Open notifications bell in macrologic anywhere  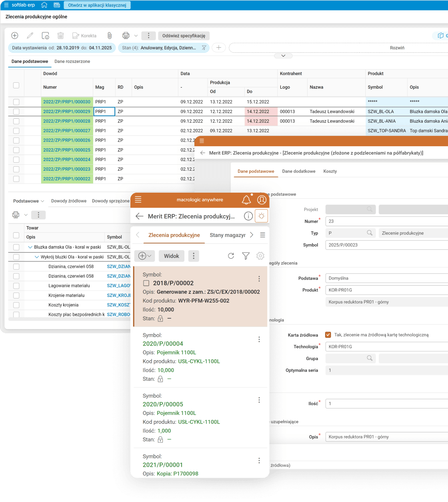(x=246, y=200)
